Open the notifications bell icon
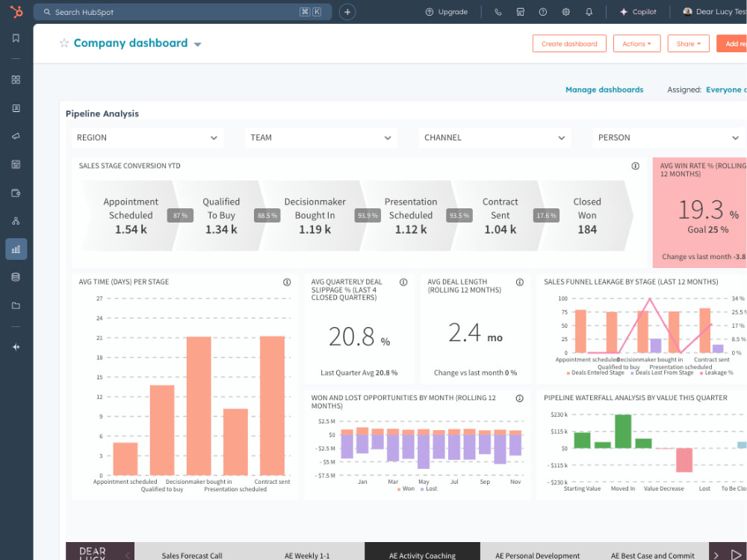Screen dimensions: 747x560 pos(589,12)
